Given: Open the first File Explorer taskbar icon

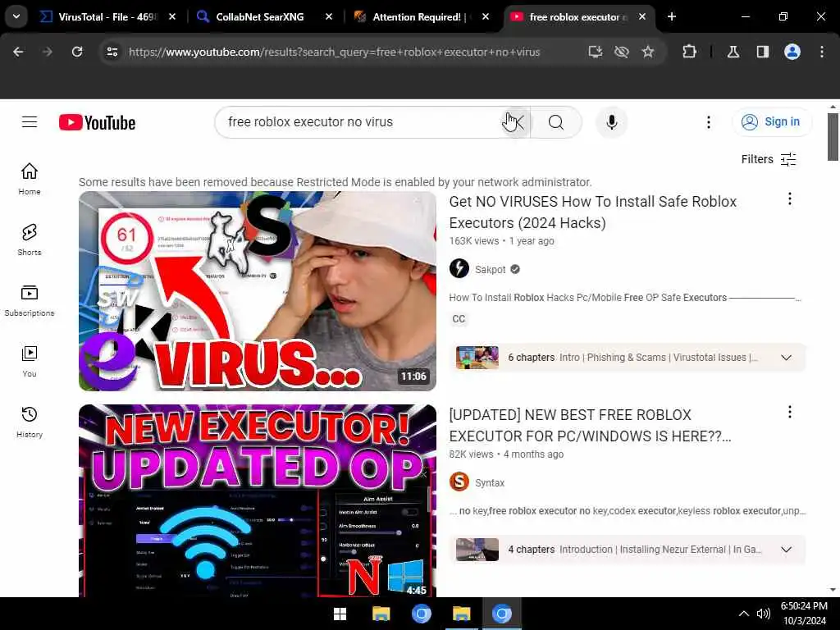Looking at the screenshot, I should click(381, 614).
